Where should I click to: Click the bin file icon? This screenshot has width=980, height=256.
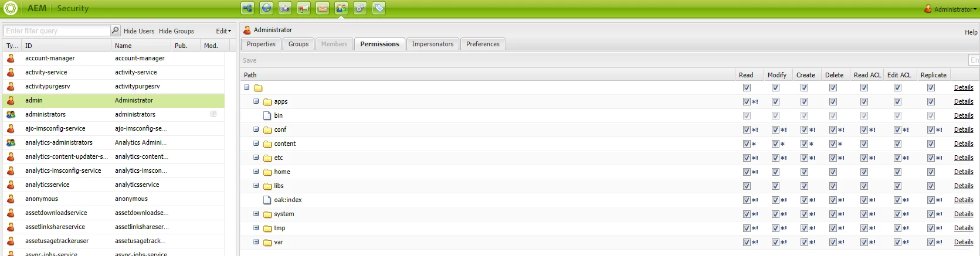[267, 115]
